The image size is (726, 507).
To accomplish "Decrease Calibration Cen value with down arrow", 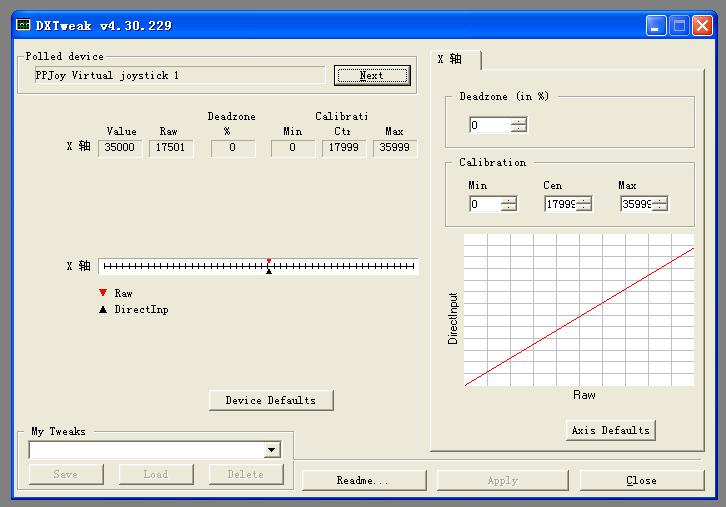I will point(584,208).
